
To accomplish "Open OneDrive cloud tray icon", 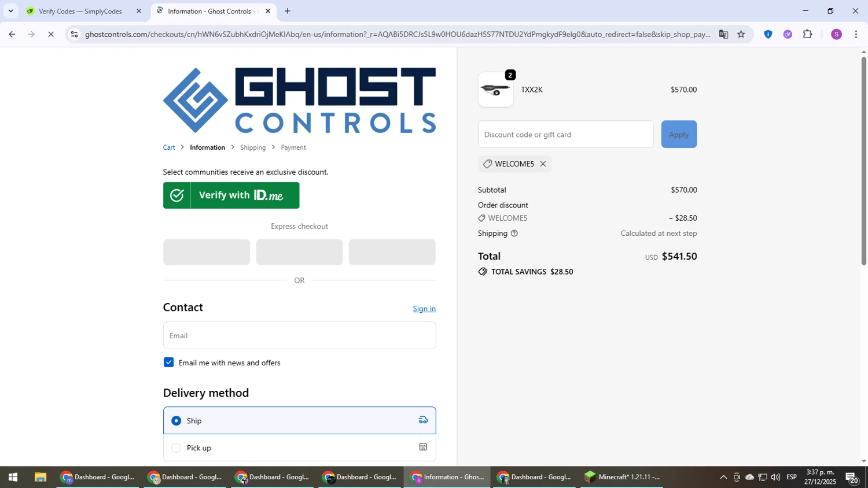I will click(x=749, y=477).
